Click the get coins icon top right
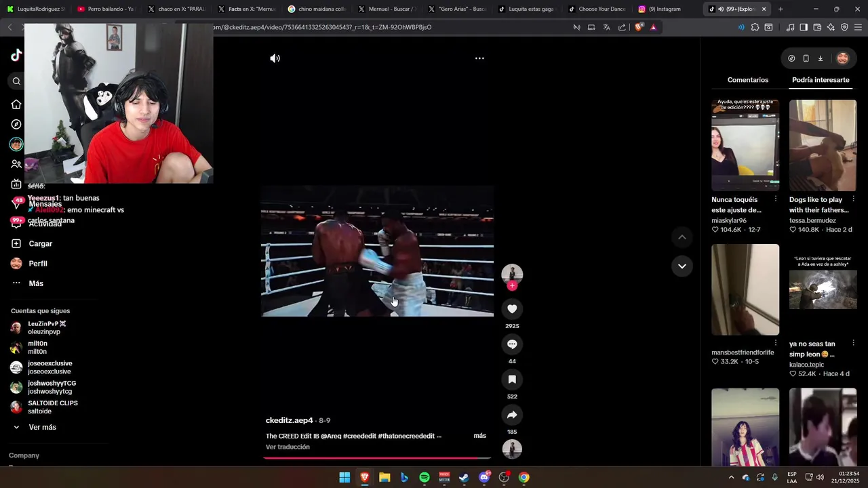Image resolution: width=868 pixels, height=488 pixels. (791, 58)
